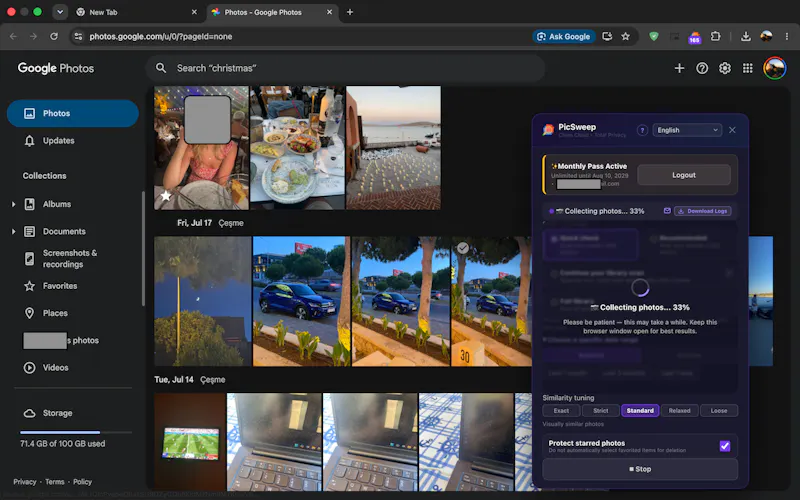
Task: Click the mail icon beside Download Logs
Action: 667,211
